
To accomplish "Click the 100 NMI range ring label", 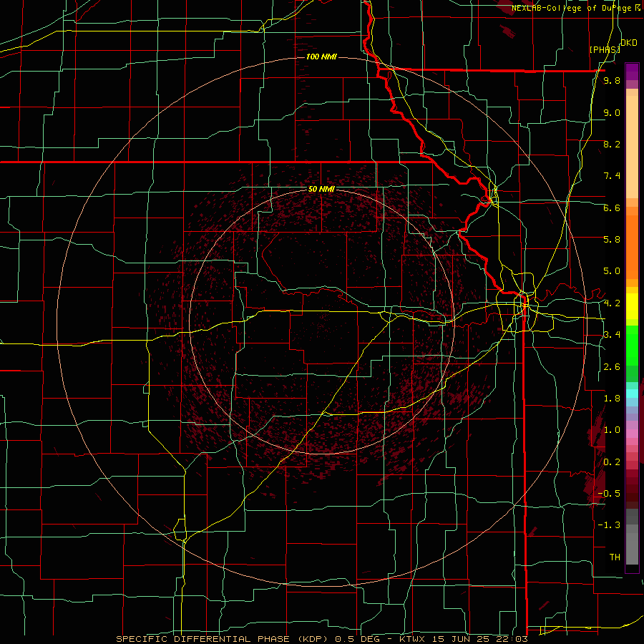I will click(x=321, y=57).
